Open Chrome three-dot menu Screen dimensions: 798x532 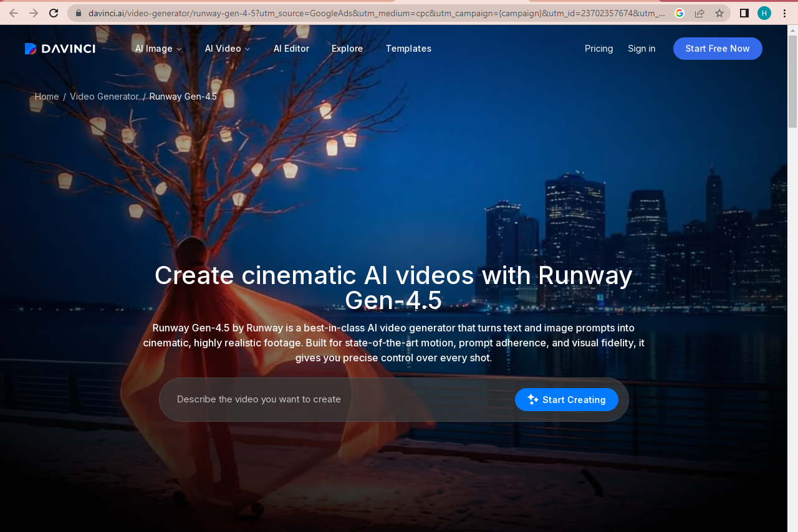coord(784,13)
